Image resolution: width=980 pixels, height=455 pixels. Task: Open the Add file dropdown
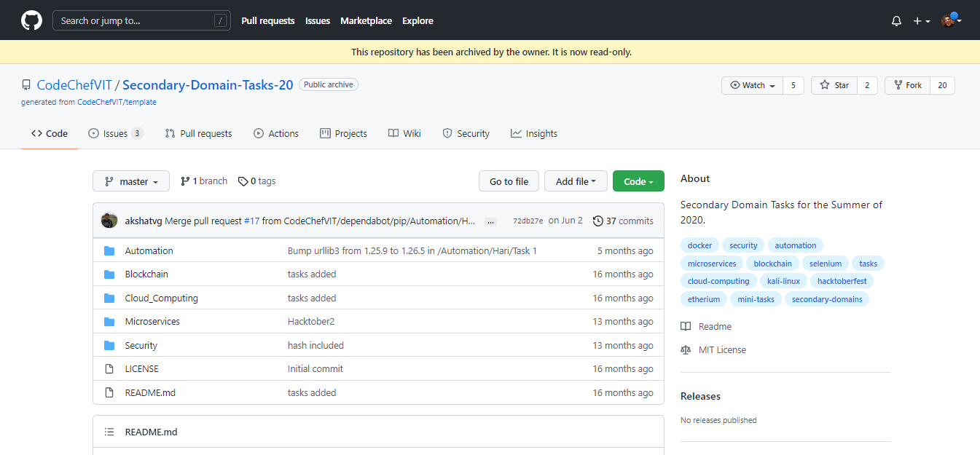click(x=576, y=181)
